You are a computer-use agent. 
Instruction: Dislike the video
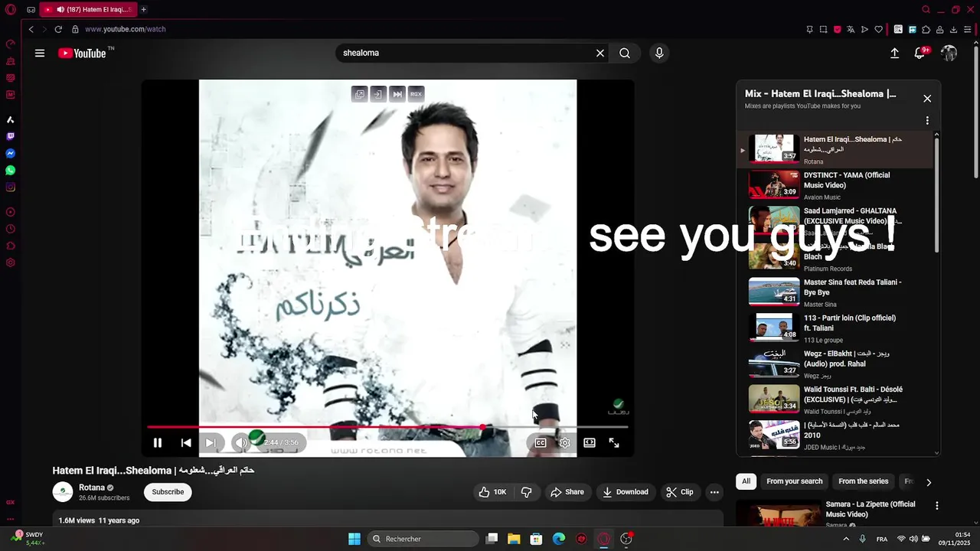click(x=527, y=492)
